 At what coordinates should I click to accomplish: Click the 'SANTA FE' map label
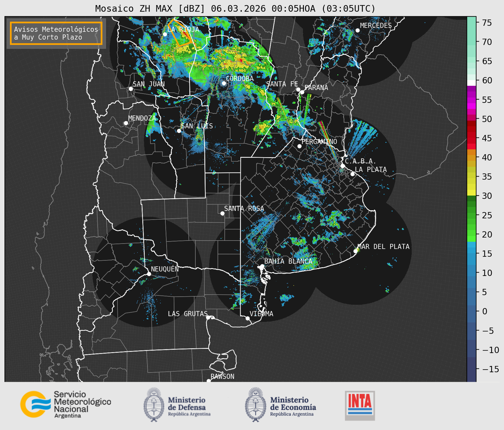282,84
